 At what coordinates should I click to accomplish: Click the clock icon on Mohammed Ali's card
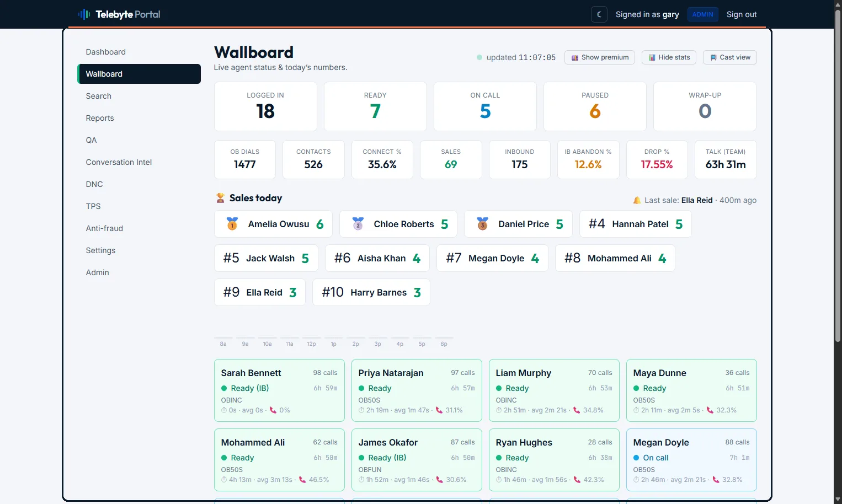tap(224, 480)
